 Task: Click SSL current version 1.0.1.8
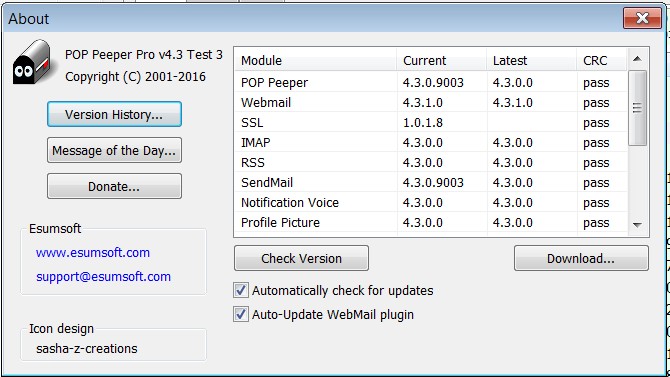[423, 123]
